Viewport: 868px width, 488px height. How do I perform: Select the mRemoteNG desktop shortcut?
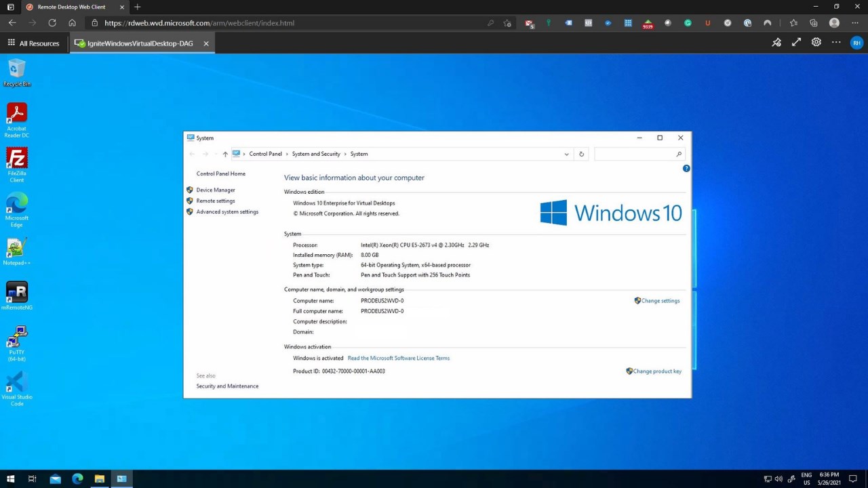[x=17, y=296]
